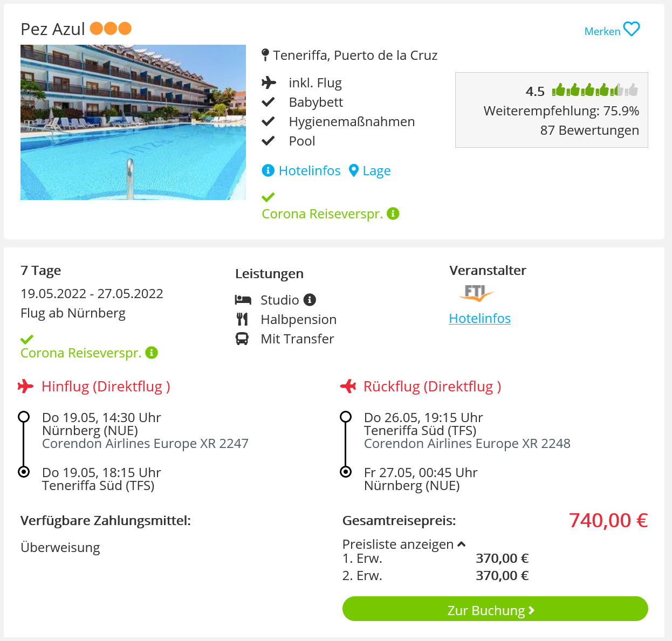This screenshot has width=672, height=641.
Task: Click the FTI Veranstalter logo
Action: [476, 293]
